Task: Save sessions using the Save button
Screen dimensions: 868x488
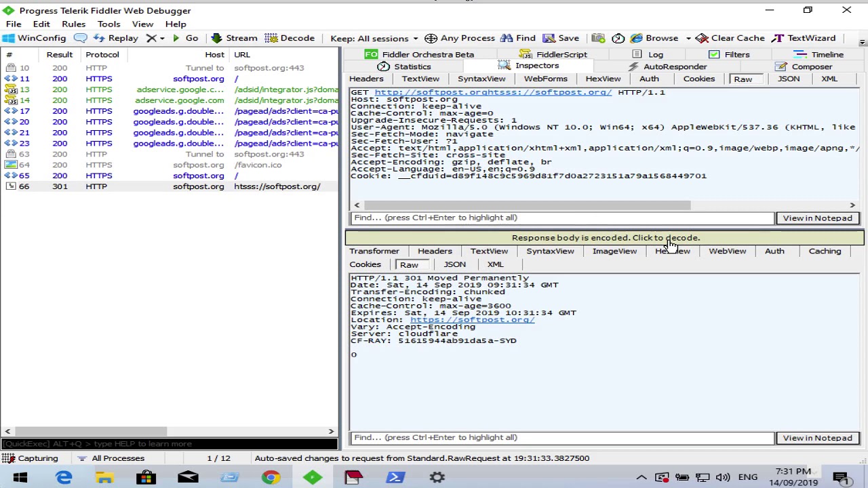Action: (561, 38)
